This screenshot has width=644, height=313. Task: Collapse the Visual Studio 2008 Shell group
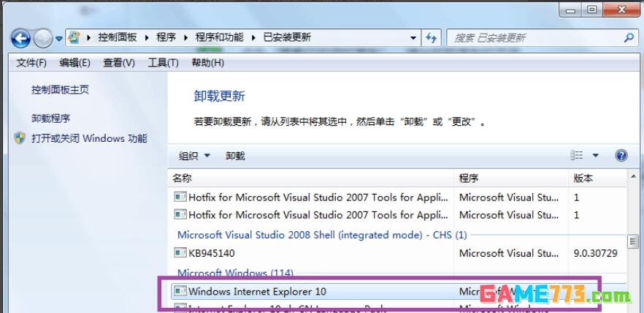[322, 235]
